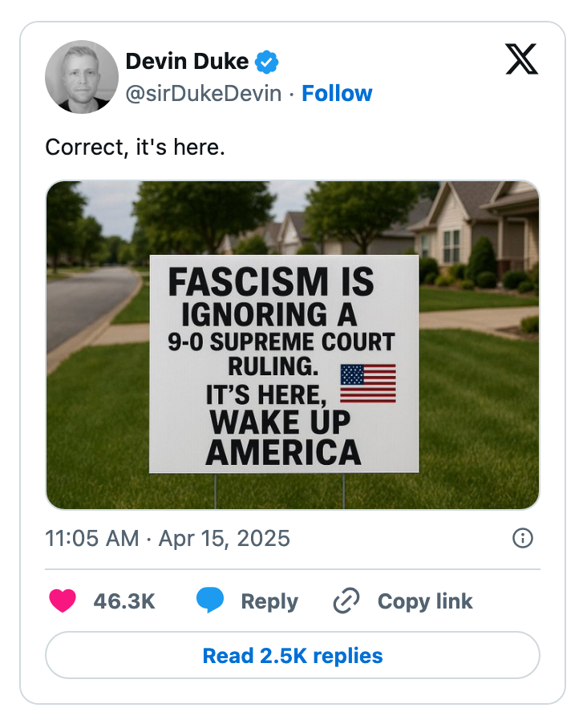
Task: Click the blue verified checkmark badge
Action: pyautogui.click(x=265, y=61)
